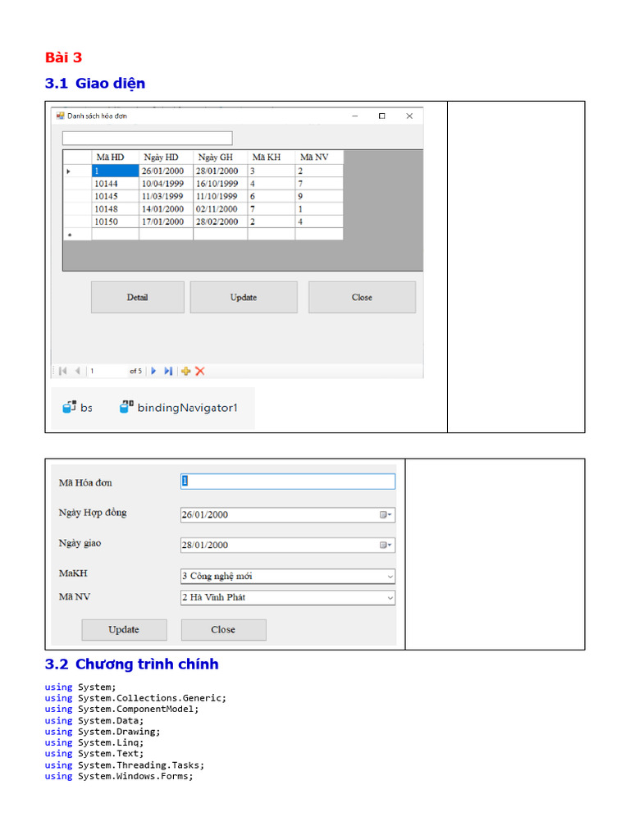Go to first record in navigator
630x840 pixels.
(63, 371)
